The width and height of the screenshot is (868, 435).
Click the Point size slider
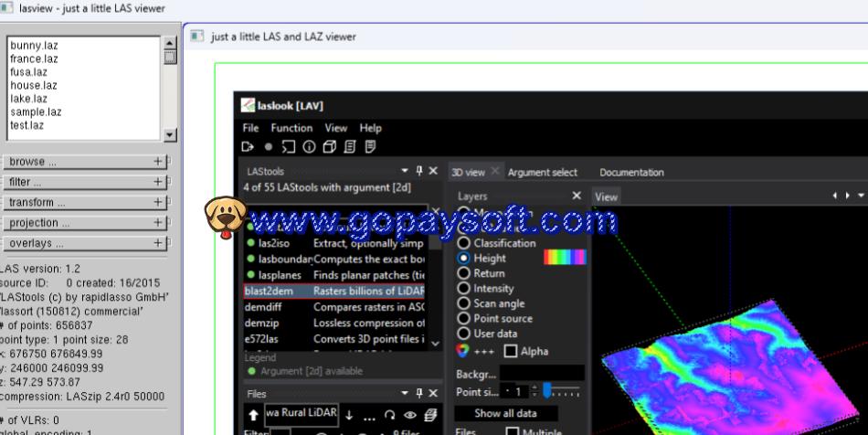click(560, 391)
